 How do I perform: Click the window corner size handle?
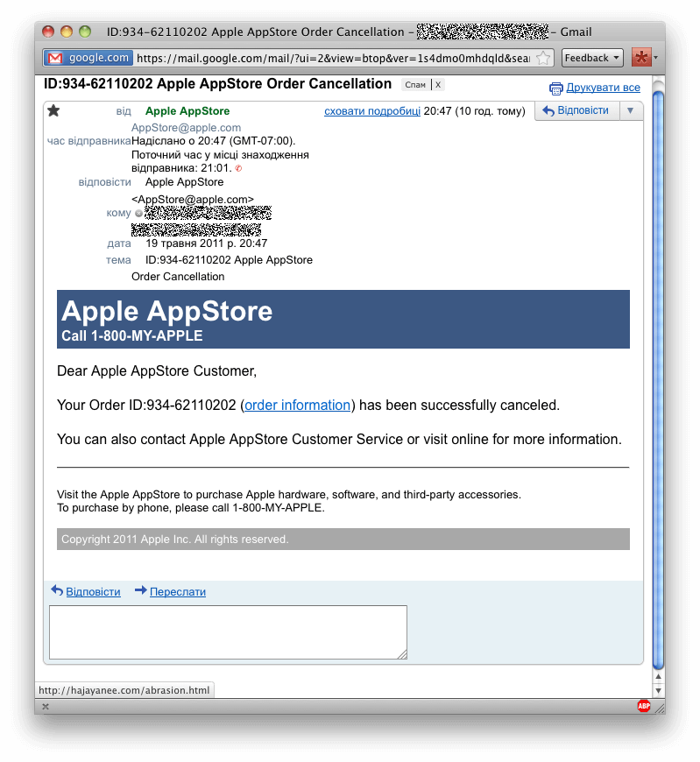click(660, 709)
